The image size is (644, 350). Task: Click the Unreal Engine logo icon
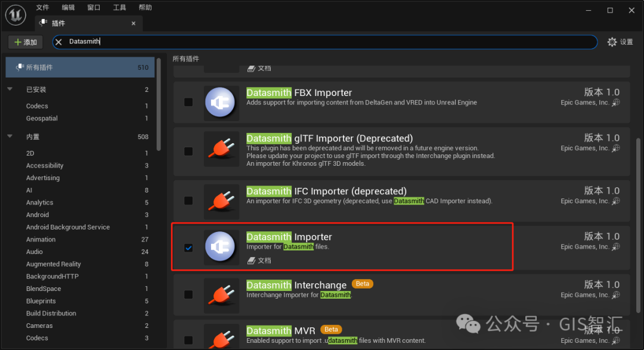(x=16, y=15)
